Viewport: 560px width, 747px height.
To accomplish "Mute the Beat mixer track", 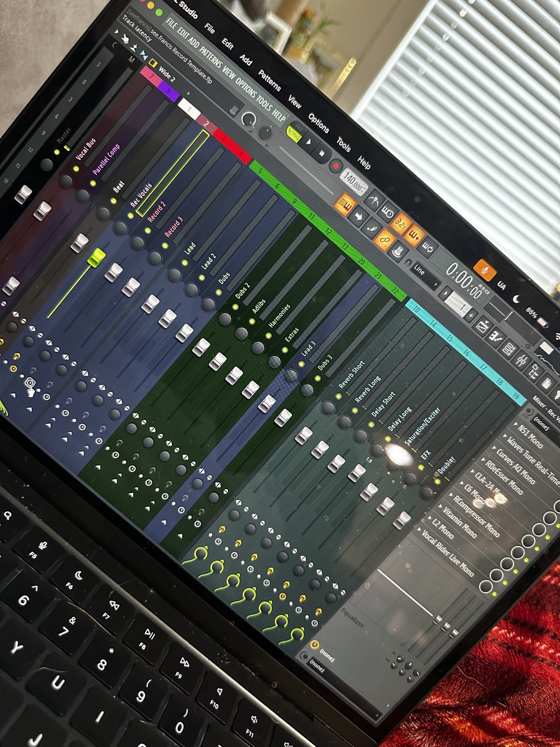I will pyautogui.click(x=114, y=200).
